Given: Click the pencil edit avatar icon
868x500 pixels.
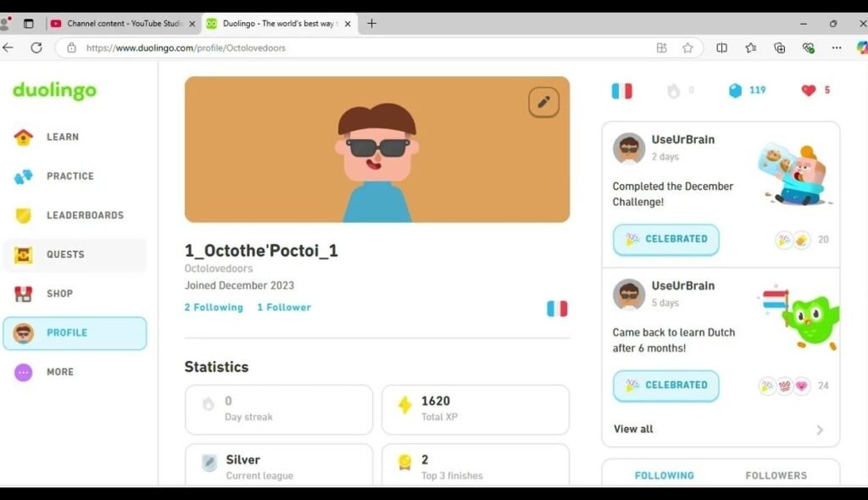Looking at the screenshot, I should pyautogui.click(x=543, y=103).
